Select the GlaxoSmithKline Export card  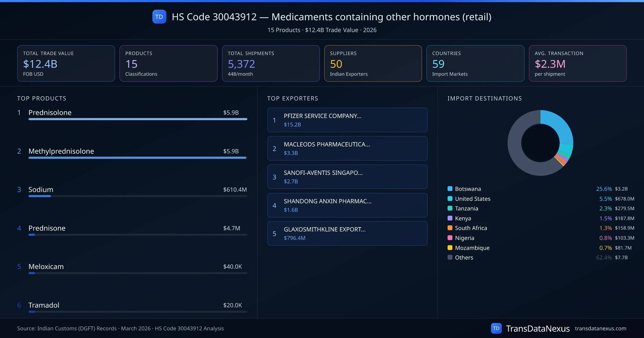347,233
